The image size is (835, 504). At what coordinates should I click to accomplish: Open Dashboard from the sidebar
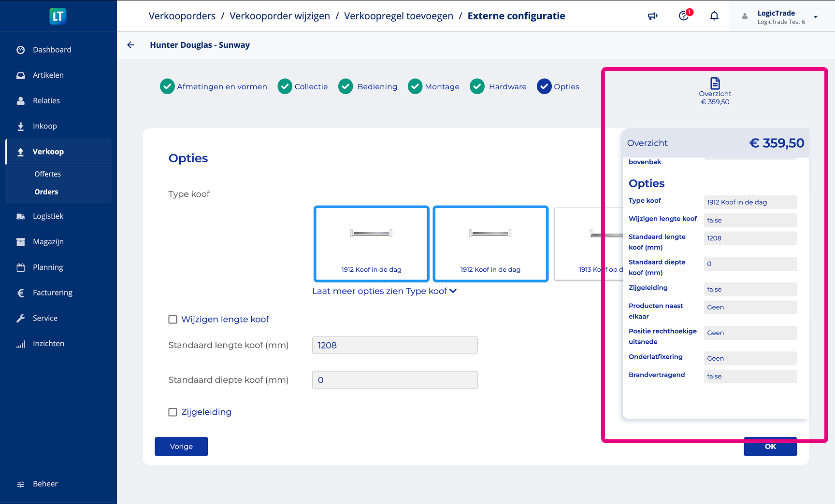click(x=52, y=50)
